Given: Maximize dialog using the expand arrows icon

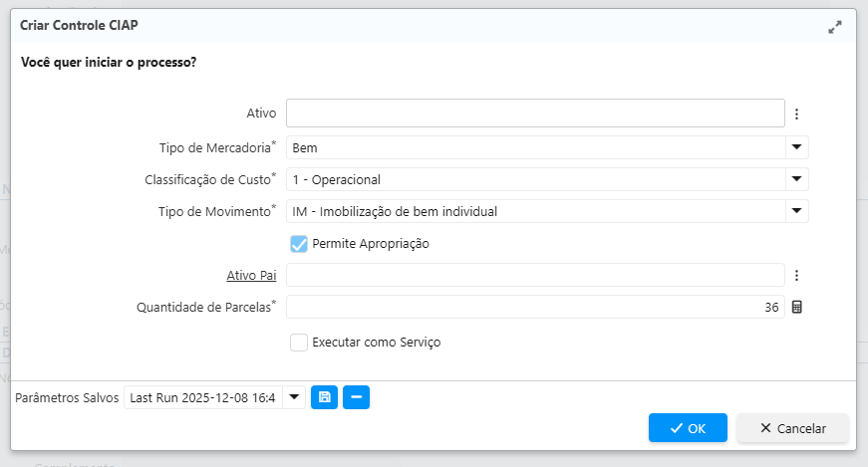Looking at the screenshot, I should click(835, 28).
